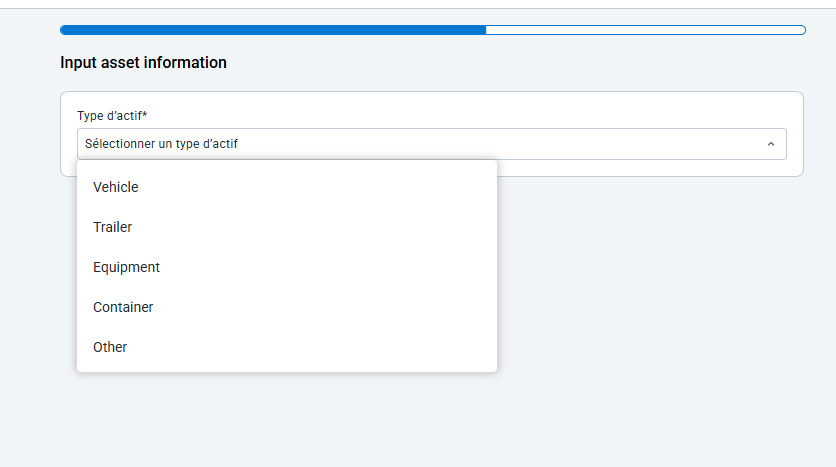Pick Equipment as the asset type
This screenshot has width=836, height=467.
coord(127,267)
